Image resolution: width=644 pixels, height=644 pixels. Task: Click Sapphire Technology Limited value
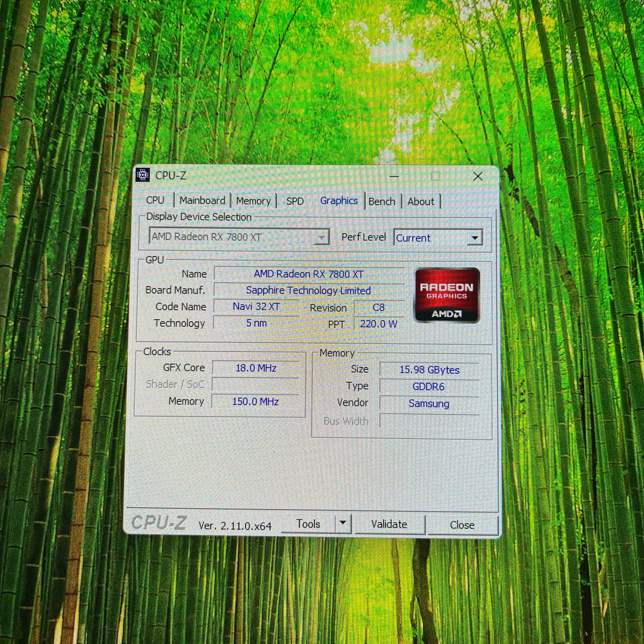(309, 290)
